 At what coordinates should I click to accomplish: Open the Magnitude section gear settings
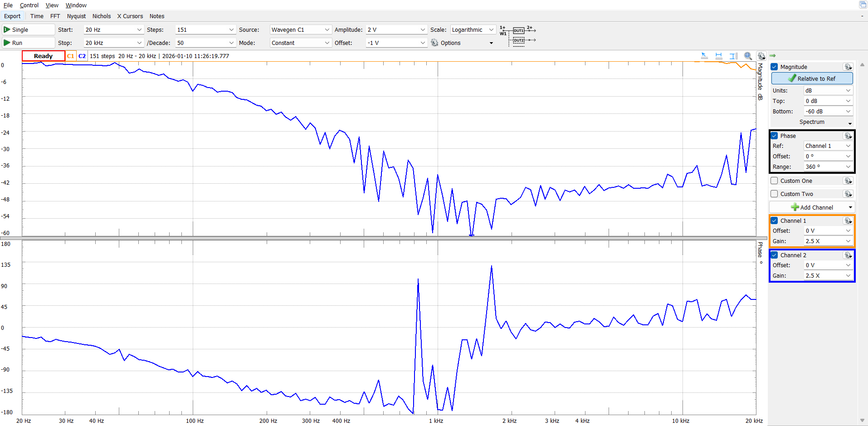click(848, 67)
